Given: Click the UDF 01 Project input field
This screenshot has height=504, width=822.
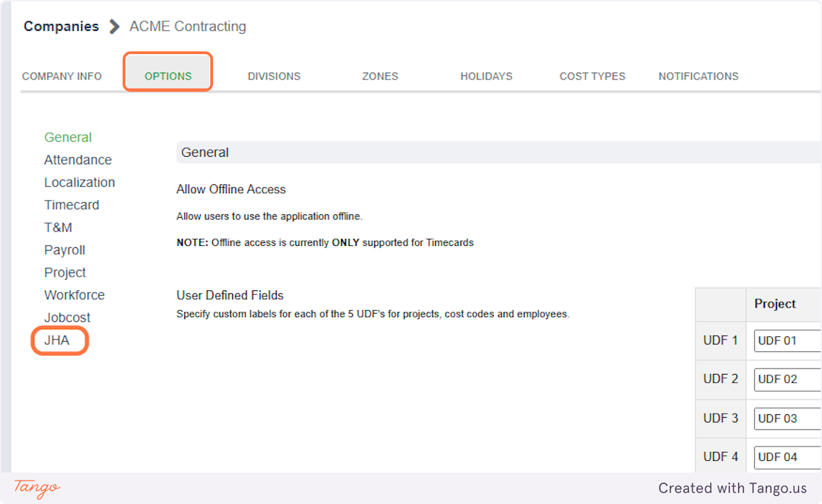Looking at the screenshot, I should 788,340.
